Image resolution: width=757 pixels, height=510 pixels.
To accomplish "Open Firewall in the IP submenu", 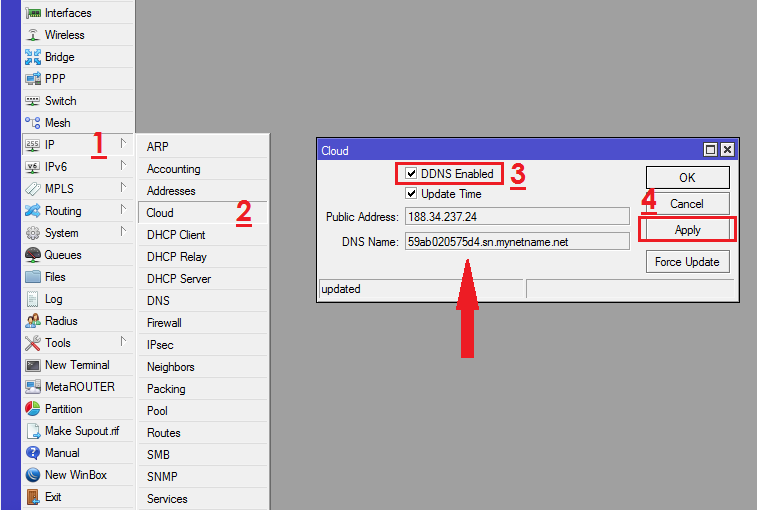I will coord(164,323).
